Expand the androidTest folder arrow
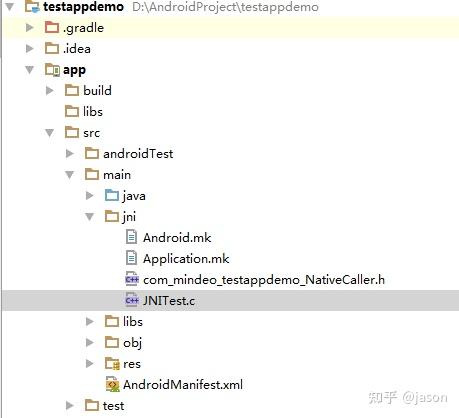This screenshot has width=459, height=418. [x=70, y=153]
